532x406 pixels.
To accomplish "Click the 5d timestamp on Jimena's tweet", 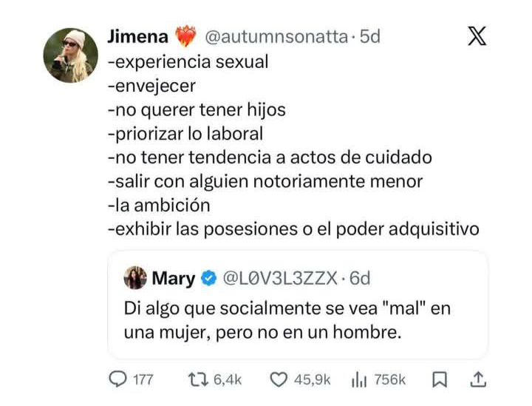I will click(369, 36).
